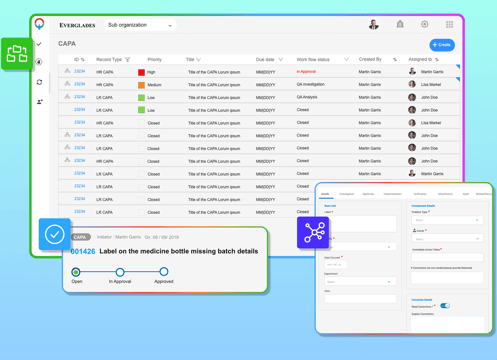Click Martin Garrix avatar in the High priority row
Screen dimensions: 497x360
(x=412, y=71)
